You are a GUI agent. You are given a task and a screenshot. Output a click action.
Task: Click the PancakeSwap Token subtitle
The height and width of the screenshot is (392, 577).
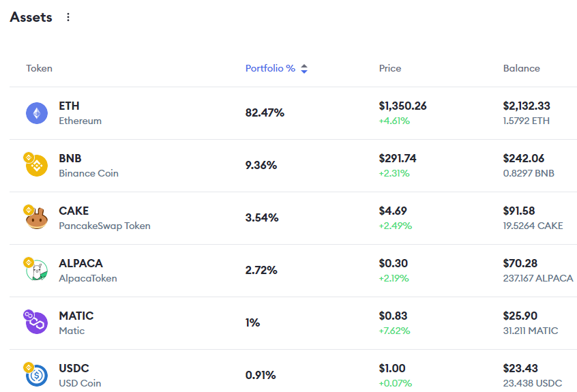[x=104, y=226]
